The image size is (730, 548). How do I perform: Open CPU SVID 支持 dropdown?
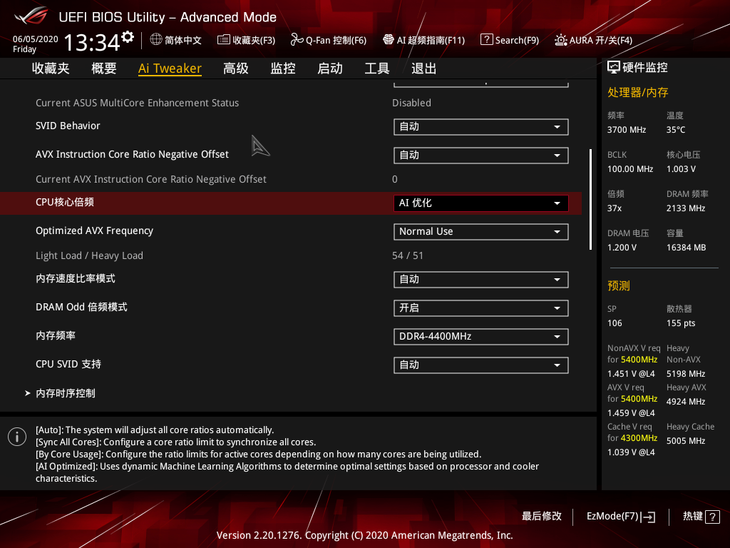click(480, 365)
